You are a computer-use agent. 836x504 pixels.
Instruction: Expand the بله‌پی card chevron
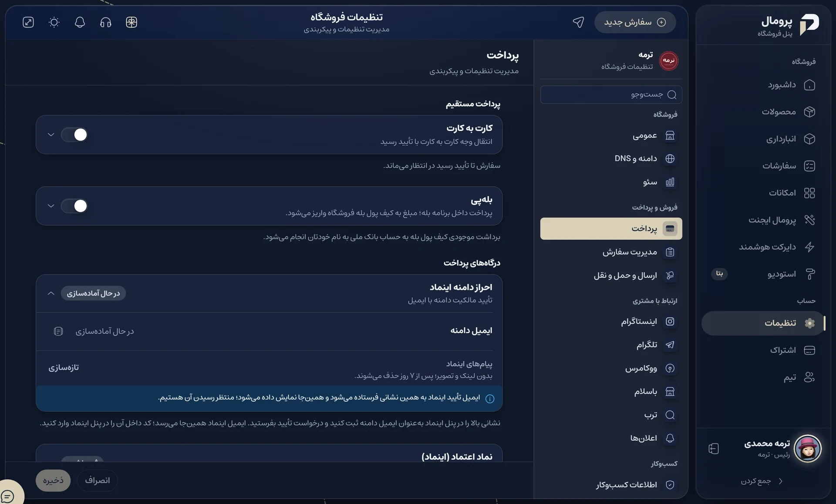pos(51,206)
